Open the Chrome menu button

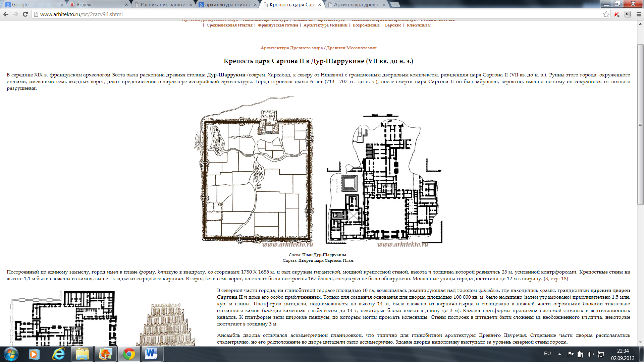point(639,14)
